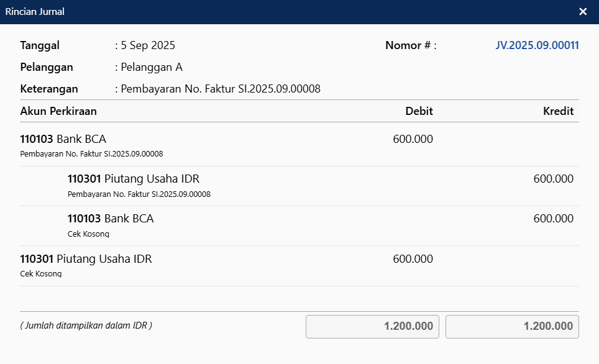Screen dimensions: 599x364
Task: Click the total debit 1.200.000 field
Action: (372, 327)
